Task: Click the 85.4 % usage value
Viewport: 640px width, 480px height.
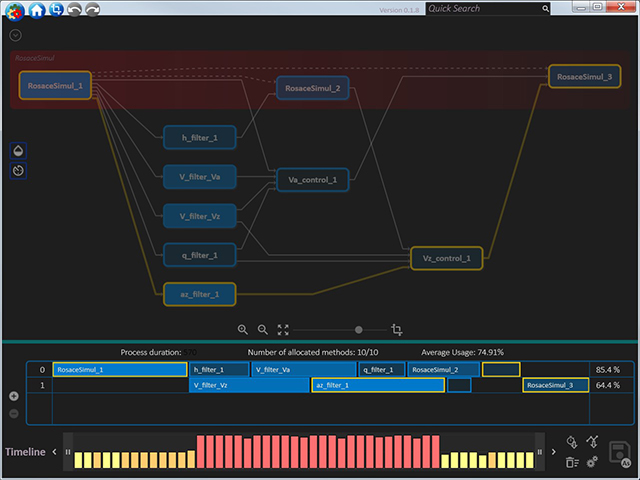Action: coord(607,369)
